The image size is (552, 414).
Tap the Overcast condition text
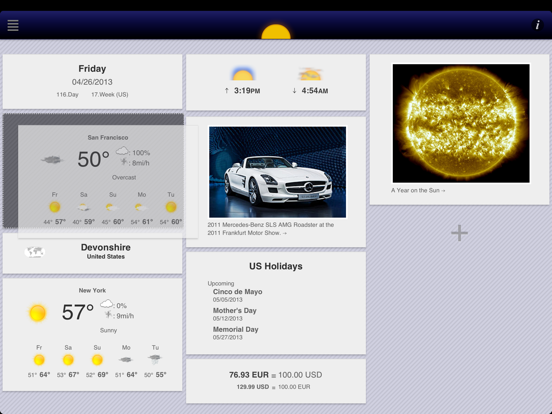124,177
